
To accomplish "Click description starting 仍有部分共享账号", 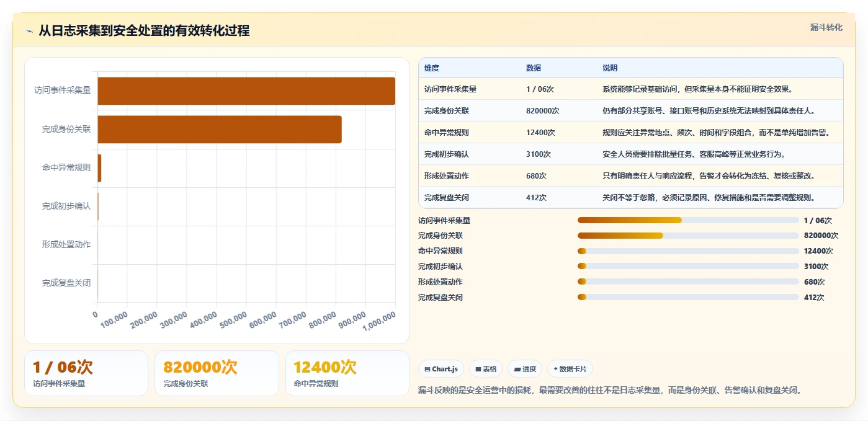I will pos(709,111).
